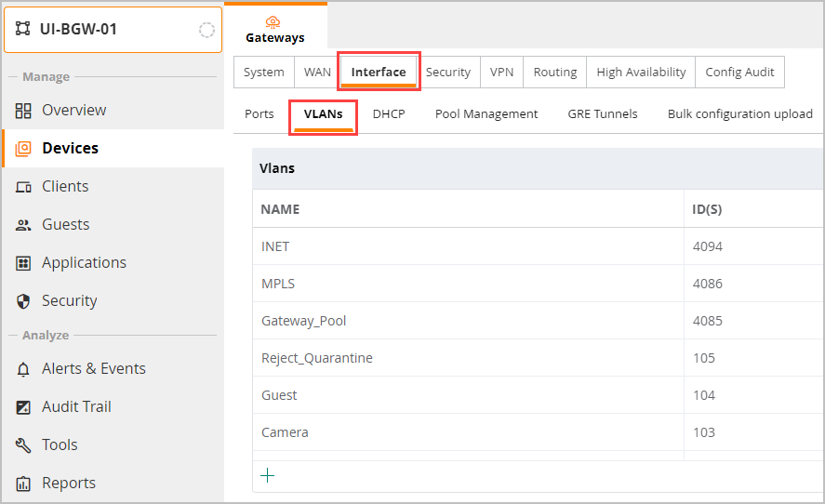Viewport: 825px width, 504px height.
Task: Switch to the VPN tab
Action: pos(501,73)
